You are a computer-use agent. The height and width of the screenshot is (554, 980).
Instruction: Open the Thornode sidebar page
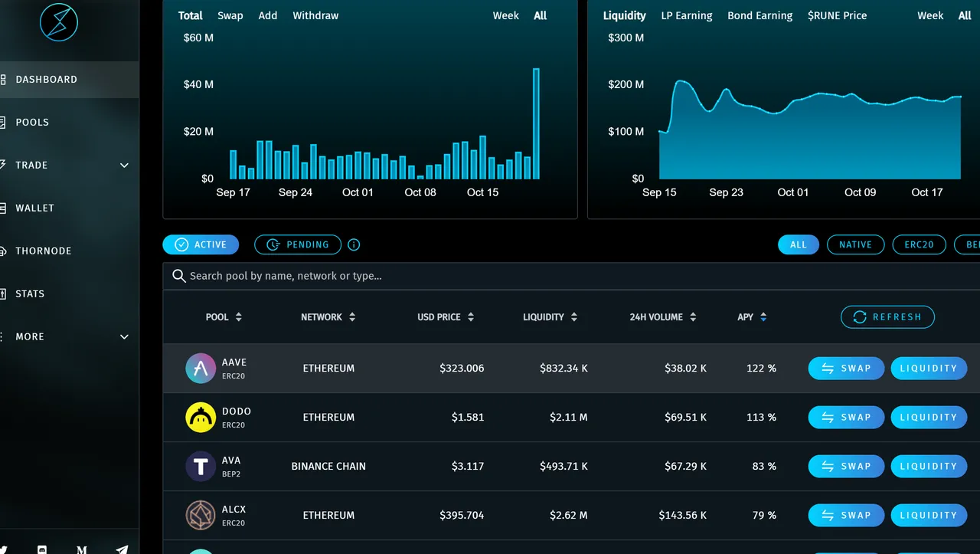pyautogui.click(x=44, y=251)
